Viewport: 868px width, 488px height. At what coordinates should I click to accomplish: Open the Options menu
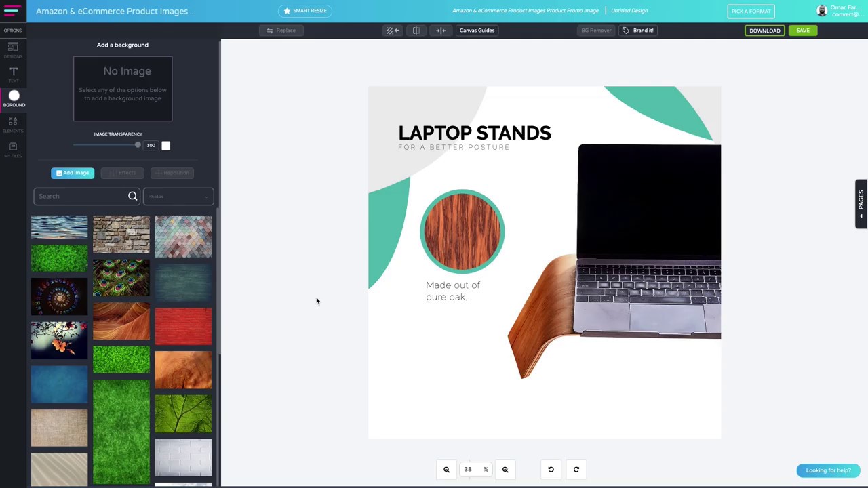click(12, 30)
